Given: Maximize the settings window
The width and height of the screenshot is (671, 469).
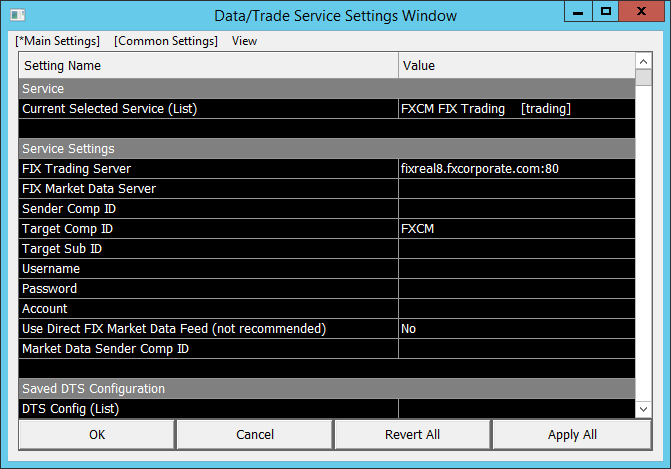Looking at the screenshot, I should pos(606,11).
